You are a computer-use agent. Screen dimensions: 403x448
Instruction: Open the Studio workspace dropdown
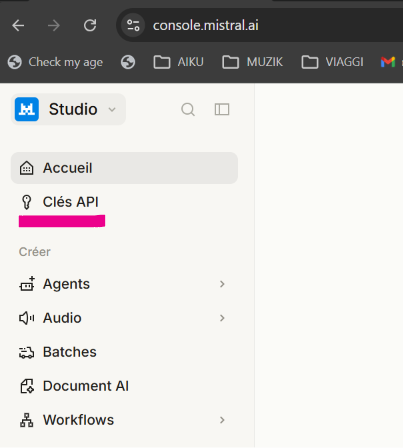click(69, 109)
